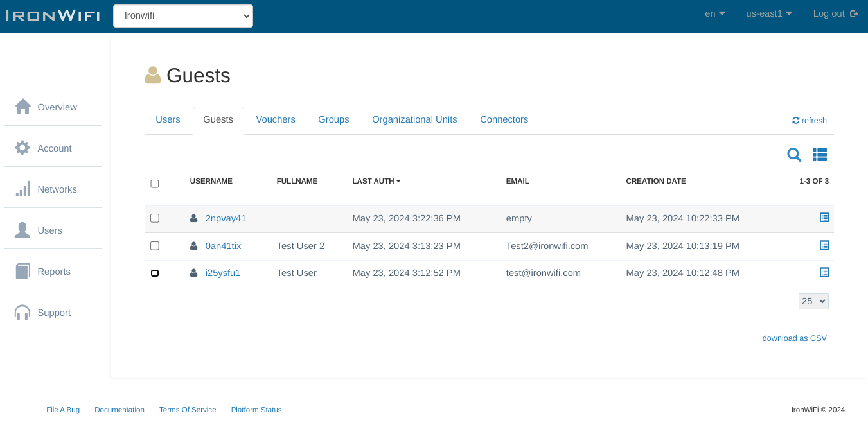Screen dimensions: 868x425
Task: Tick the checkbox for guest 2npvay41
Action: click(155, 218)
